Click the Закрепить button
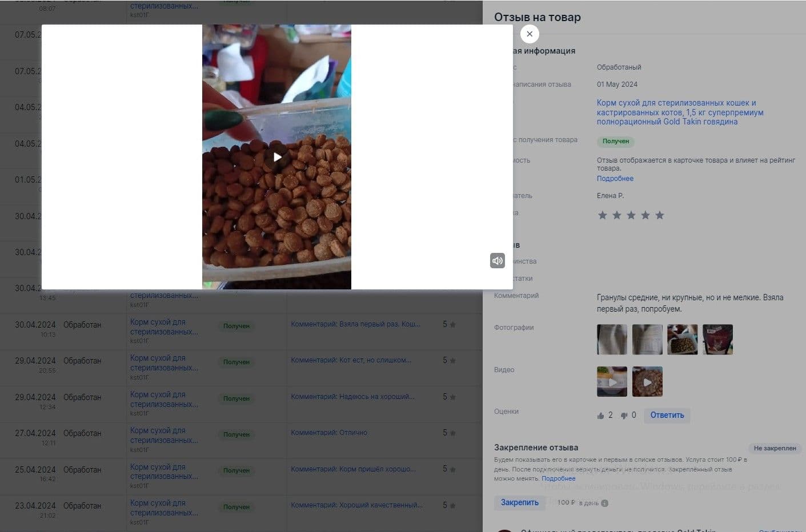Viewport: 806px width, 532px height. pyautogui.click(x=519, y=503)
